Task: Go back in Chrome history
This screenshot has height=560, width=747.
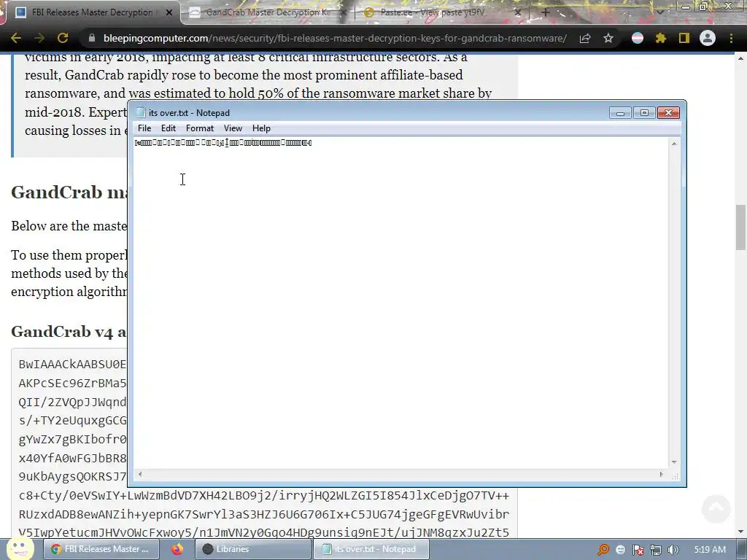Action: pos(16,38)
